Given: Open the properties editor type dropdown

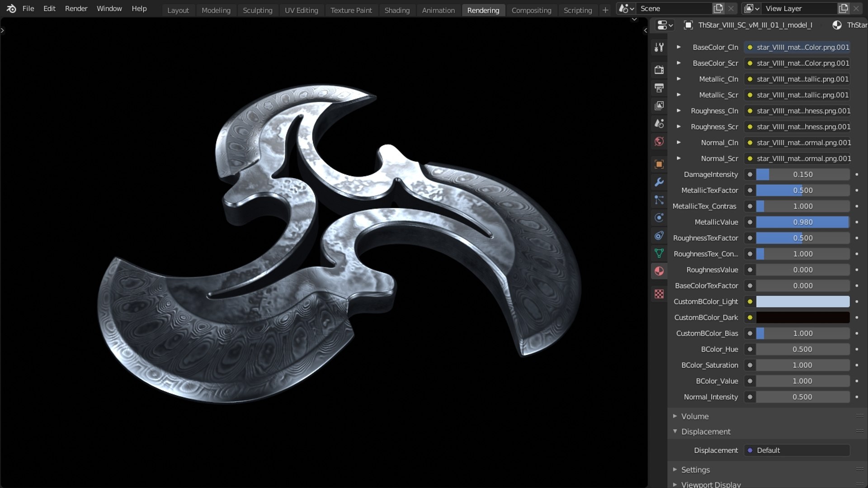Looking at the screenshot, I should point(665,25).
